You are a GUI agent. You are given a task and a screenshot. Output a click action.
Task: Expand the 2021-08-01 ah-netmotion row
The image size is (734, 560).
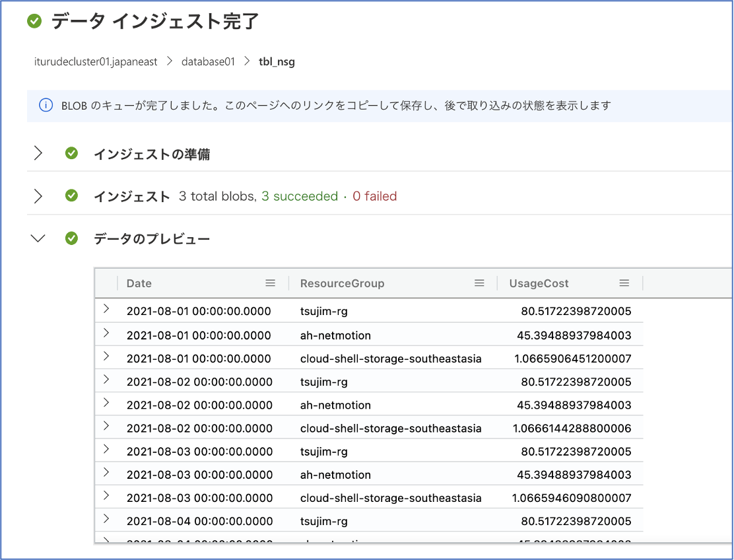[x=107, y=333]
